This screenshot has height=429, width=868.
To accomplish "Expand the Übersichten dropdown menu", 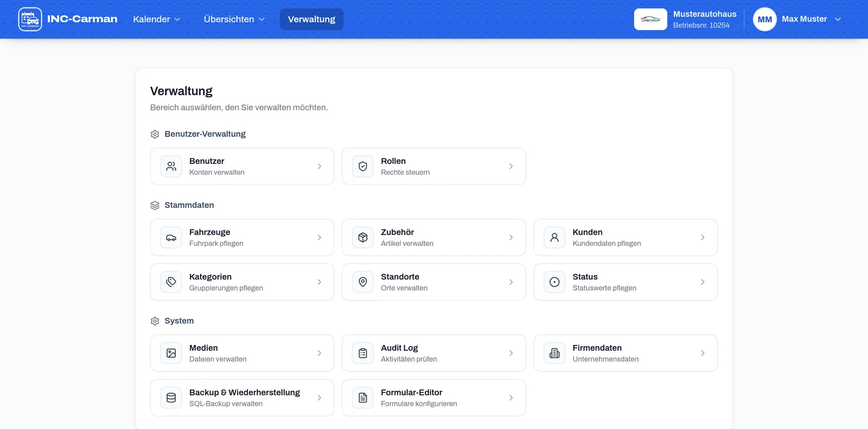I will (234, 20).
